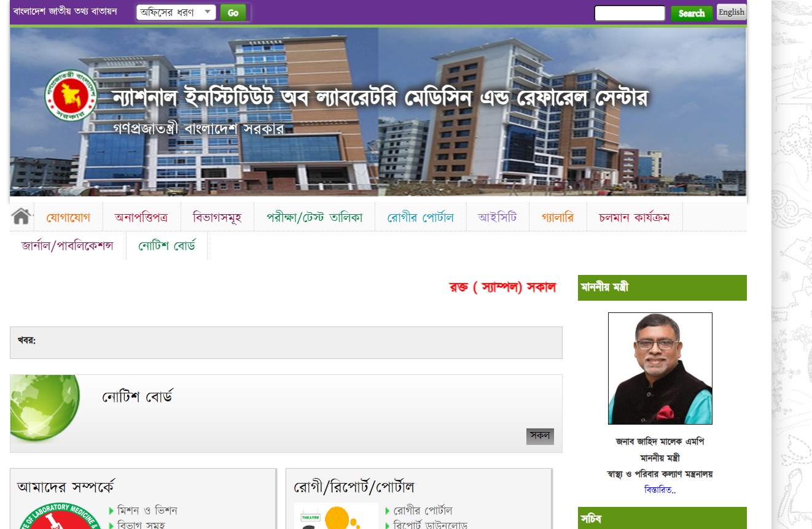Click the Home icon in navigation bar
This screenshot has height=529, width=812.
pos(21,217)
